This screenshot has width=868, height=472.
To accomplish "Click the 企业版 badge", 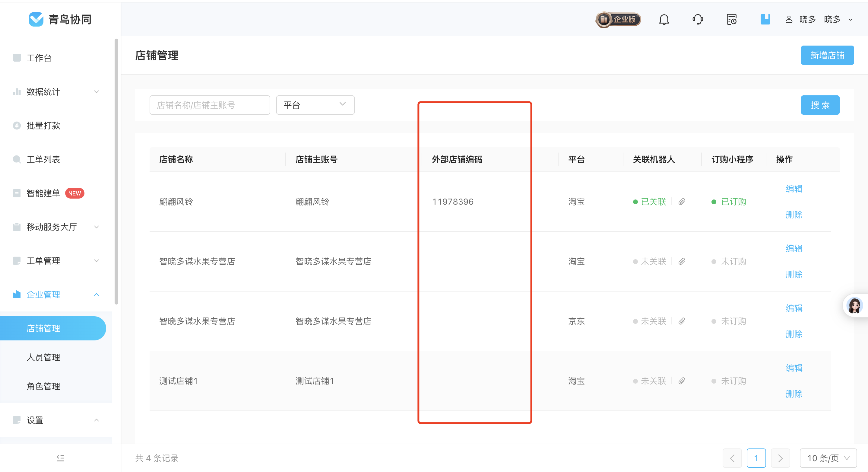I will 618,20.
